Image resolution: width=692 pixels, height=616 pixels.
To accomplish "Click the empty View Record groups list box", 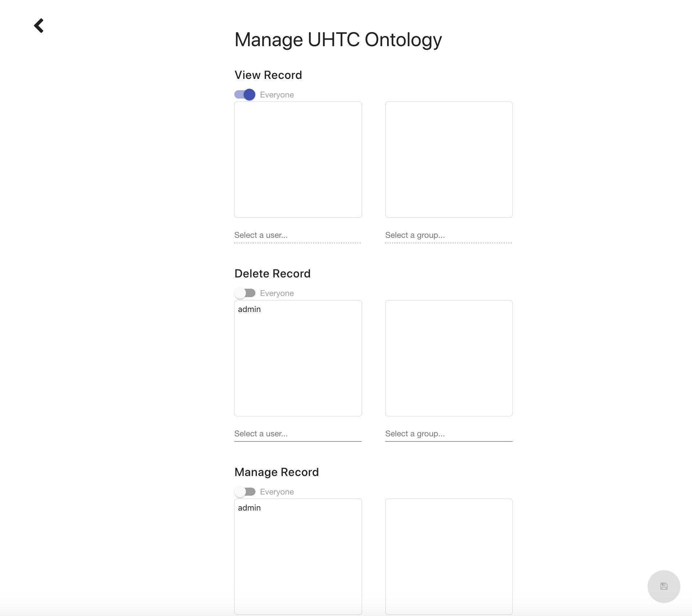I will [449, 160].
